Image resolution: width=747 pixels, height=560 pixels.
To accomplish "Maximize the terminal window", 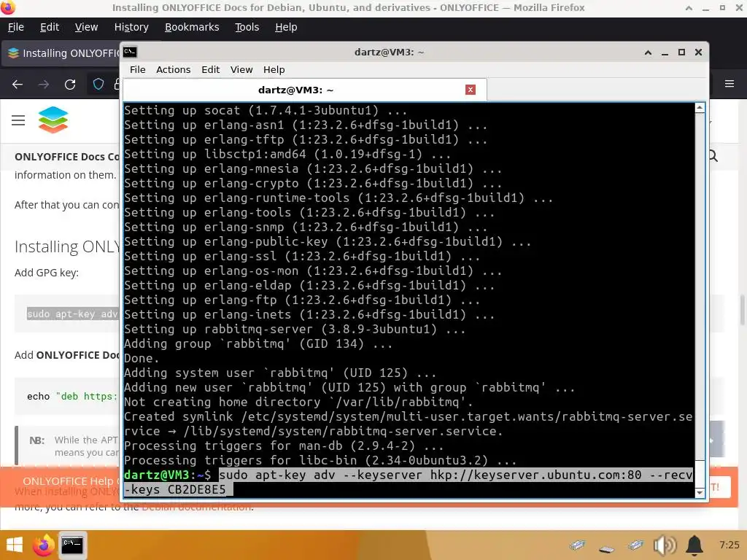I will [x=681, y=52].
